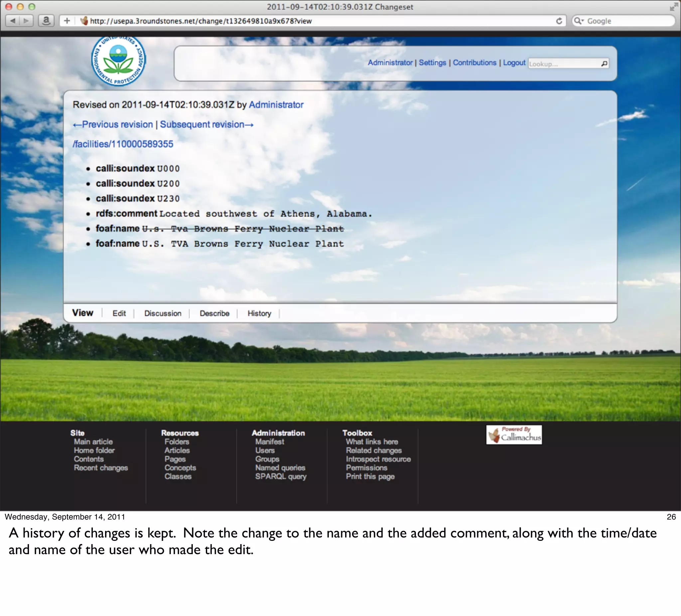Open the Powered By Callimachus badge
The width and height of the screenshot is (681, 616).
(x=514, y=434)
